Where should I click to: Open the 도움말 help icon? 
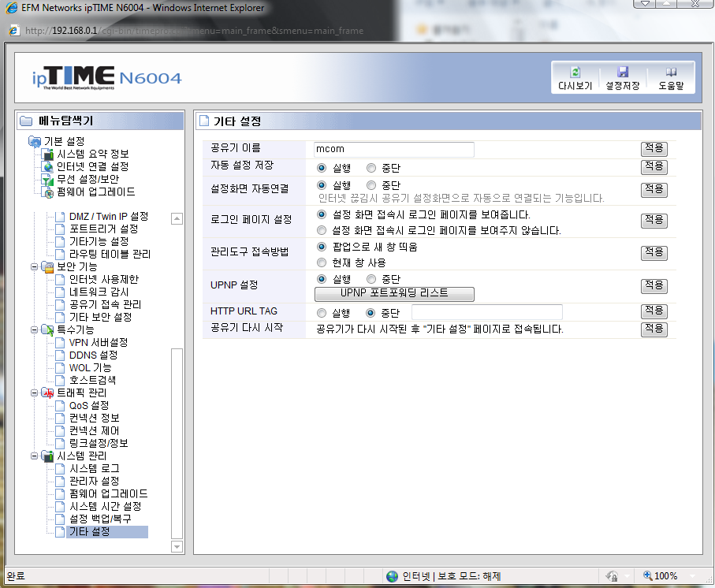click(x=671, y=72)
